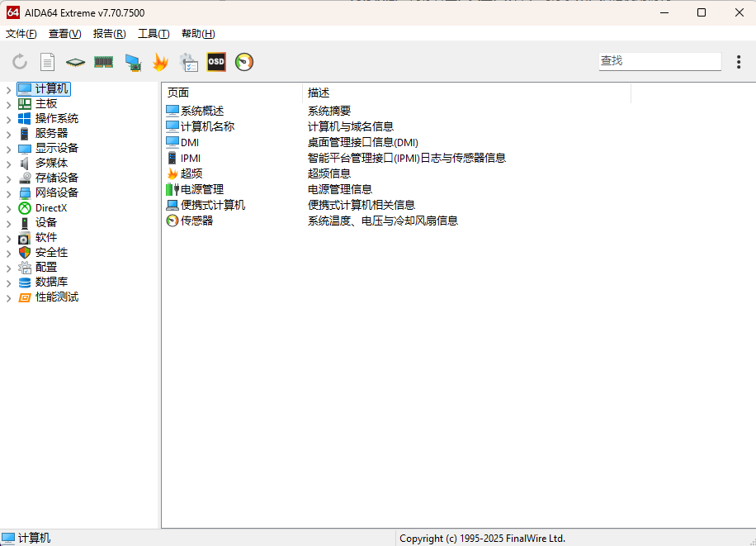
Task: Click the 多媒体 speaker icon in tree
Action: (25, 164)
